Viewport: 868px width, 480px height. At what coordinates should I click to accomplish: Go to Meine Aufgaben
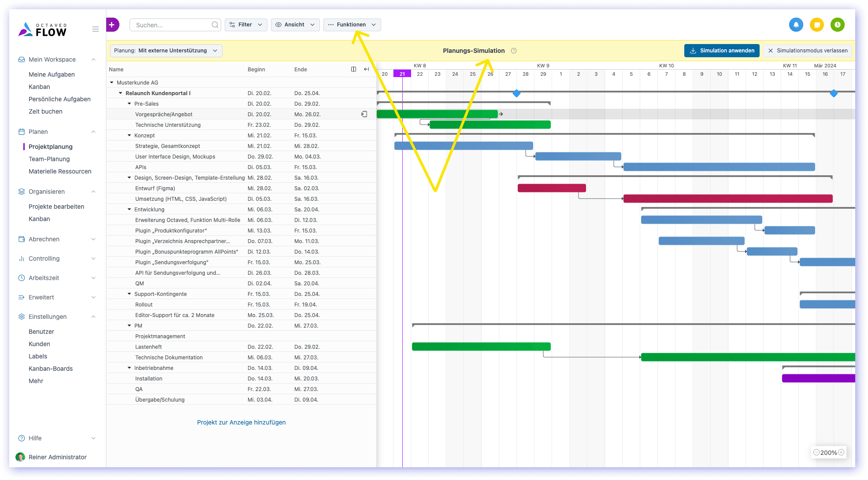tap(52, 74)
